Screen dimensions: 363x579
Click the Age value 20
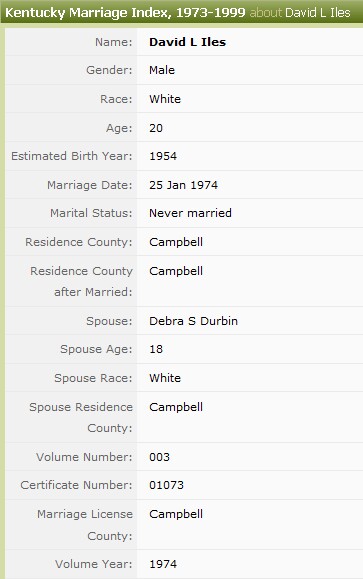[x=156, y=128]
